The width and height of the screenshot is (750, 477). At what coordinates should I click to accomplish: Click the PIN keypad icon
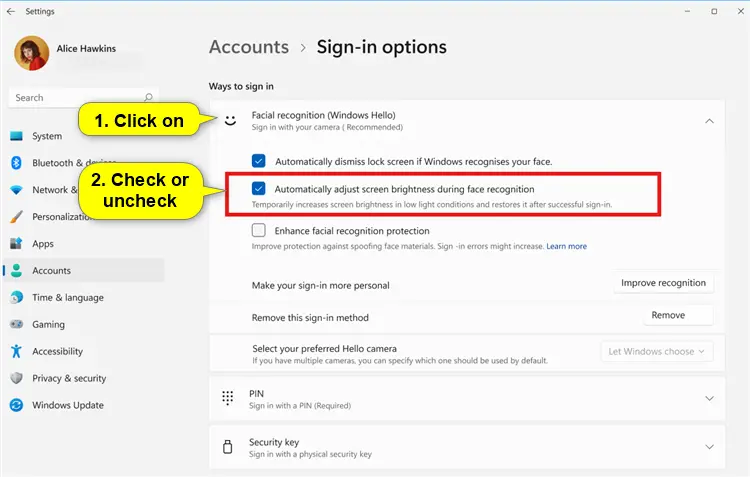[228, 398]
